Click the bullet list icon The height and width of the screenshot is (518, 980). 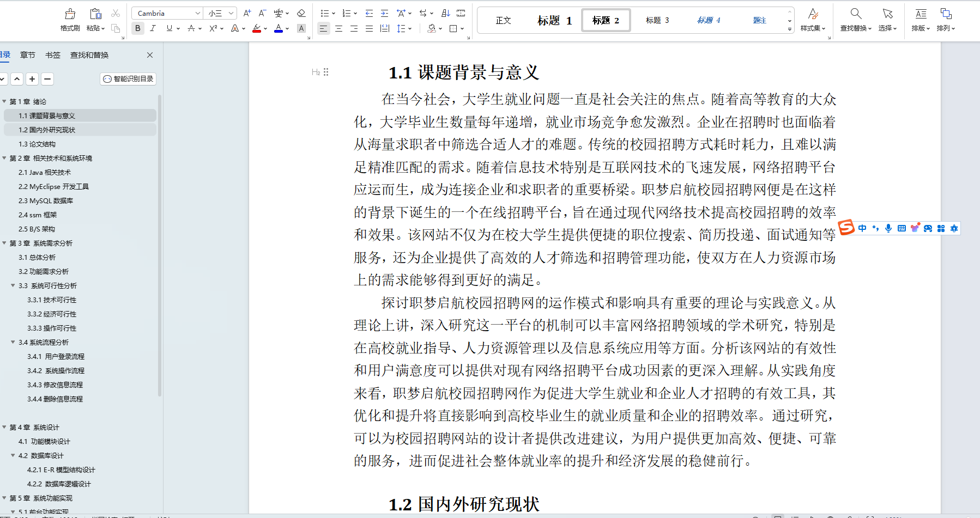[x=325, y=13]
